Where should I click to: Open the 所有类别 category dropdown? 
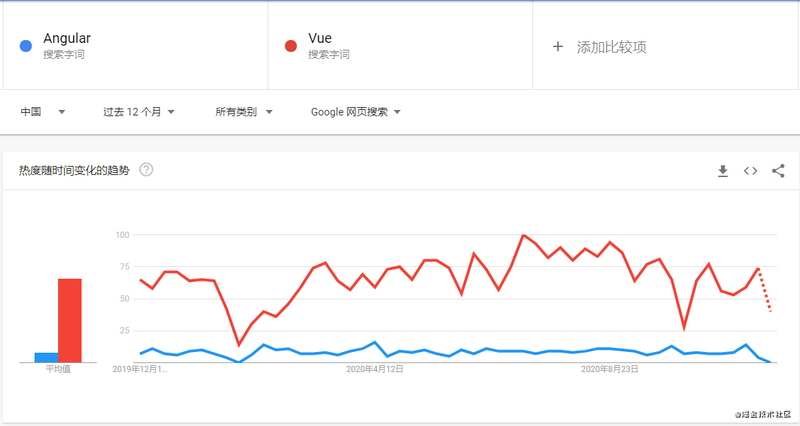click(x=244, y=112)
